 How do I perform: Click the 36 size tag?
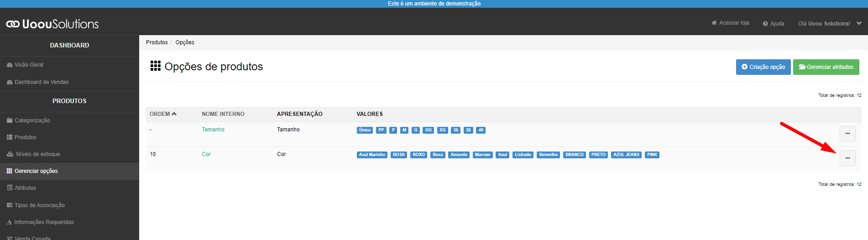pyautogui.click(x=455, y=130)
